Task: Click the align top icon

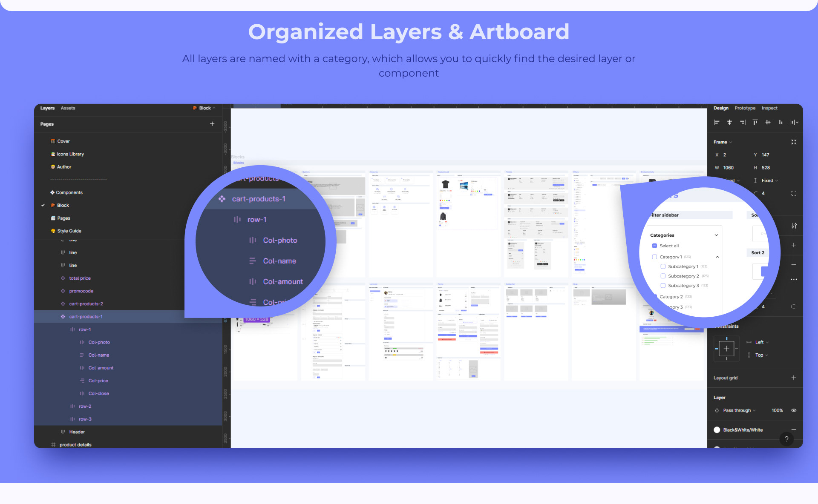Action: click(x=755, y=122)
